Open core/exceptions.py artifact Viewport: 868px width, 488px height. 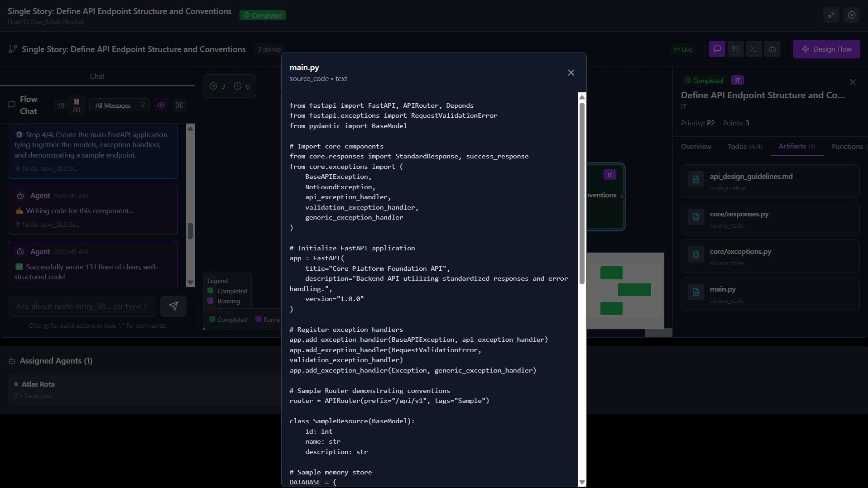pyautogui.click(x=770, y=256)
